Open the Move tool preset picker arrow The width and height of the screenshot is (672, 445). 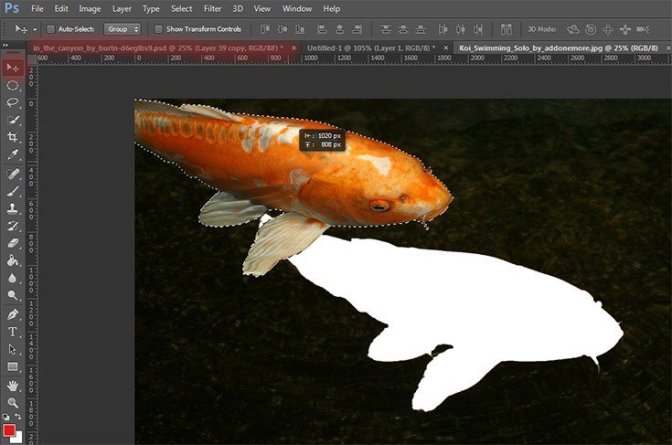(35, 30)
